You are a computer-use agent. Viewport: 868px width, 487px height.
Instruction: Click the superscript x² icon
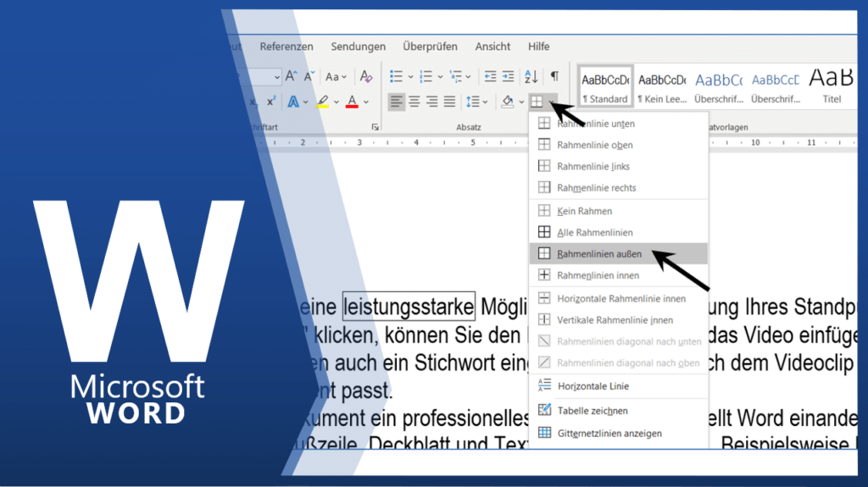tap(271, 102)
